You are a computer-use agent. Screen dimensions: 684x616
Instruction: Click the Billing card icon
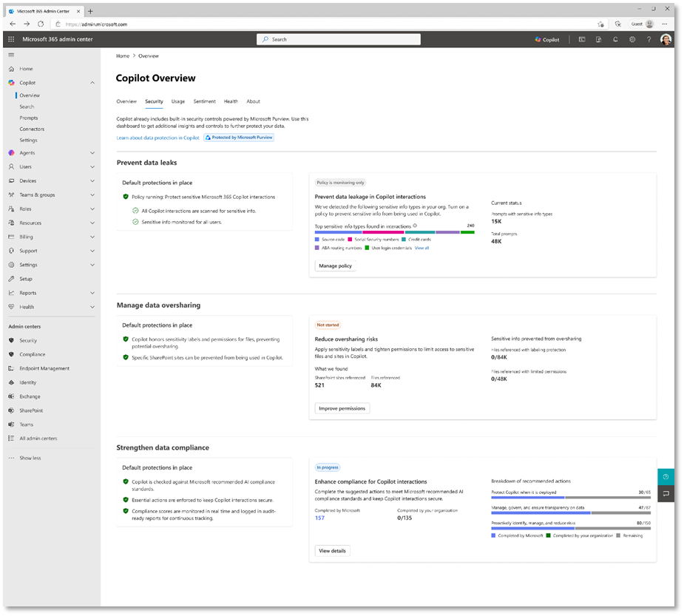(x=11, y=237)
